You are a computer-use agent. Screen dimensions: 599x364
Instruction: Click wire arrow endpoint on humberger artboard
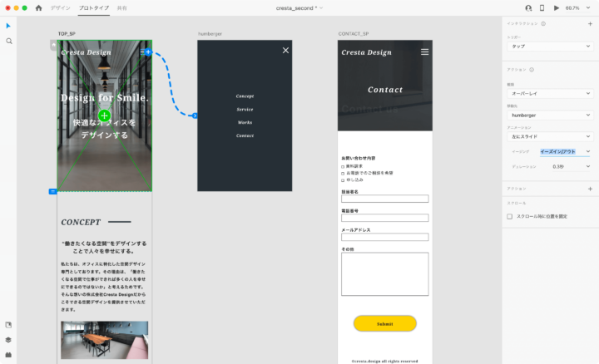195,116
